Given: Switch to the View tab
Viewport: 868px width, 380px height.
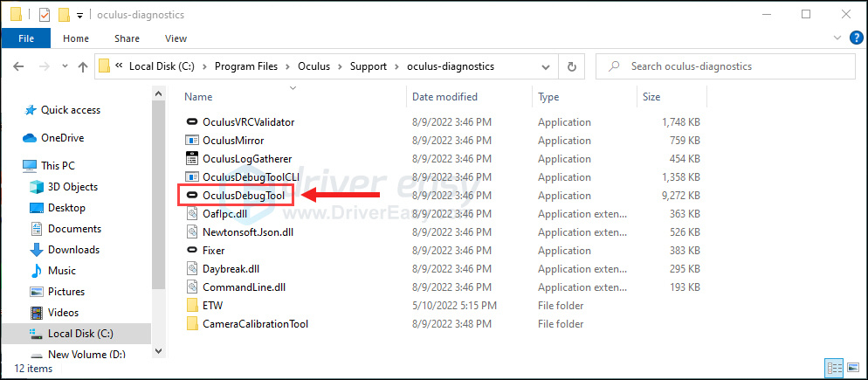Looking at the screenshot, I should [x=176, y=38].
